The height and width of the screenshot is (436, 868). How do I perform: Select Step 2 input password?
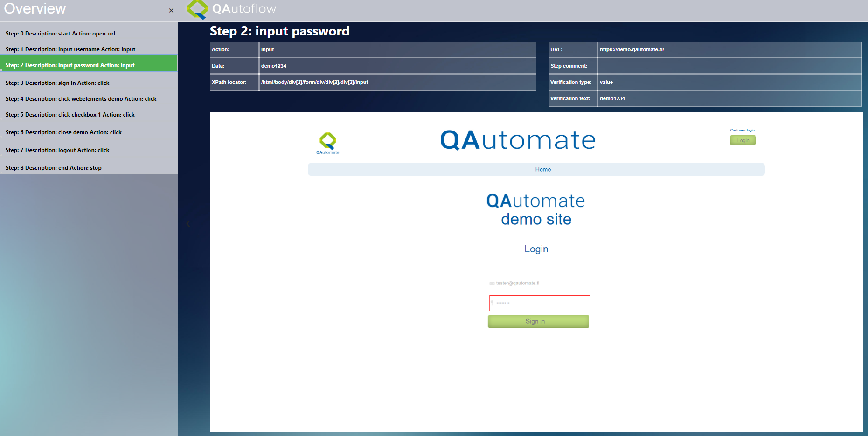89,63
